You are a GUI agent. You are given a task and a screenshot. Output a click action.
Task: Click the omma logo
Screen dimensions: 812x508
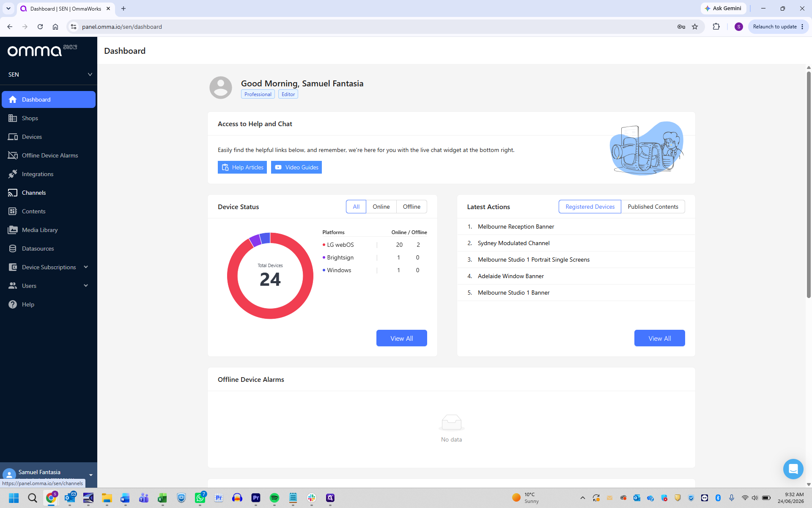point(42,50)
